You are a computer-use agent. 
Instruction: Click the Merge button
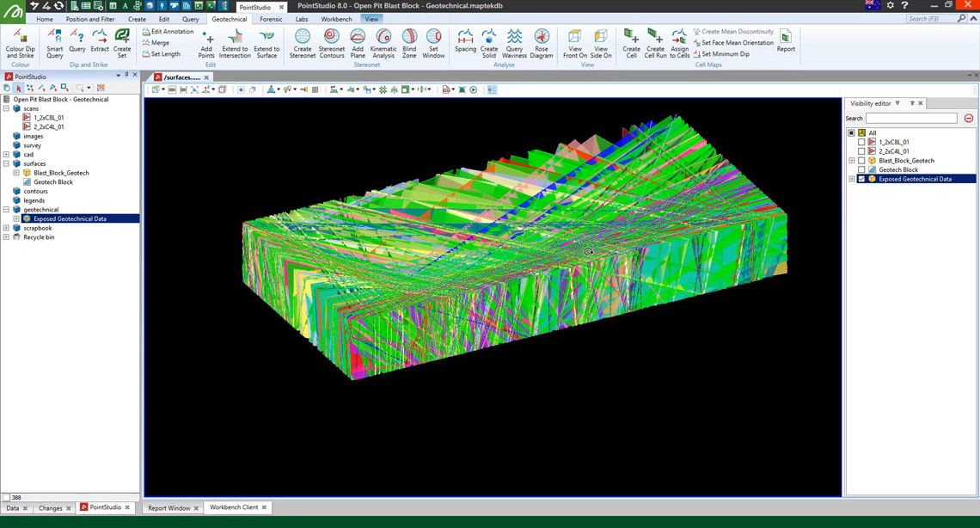156,42
